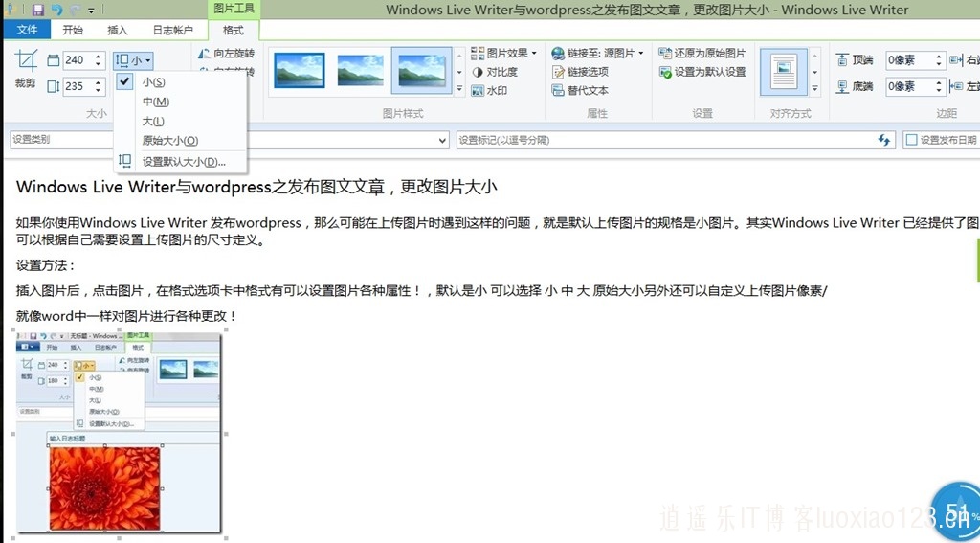Click the Redo arrow icon
The image size is (980, 543).
click(75, 10)
